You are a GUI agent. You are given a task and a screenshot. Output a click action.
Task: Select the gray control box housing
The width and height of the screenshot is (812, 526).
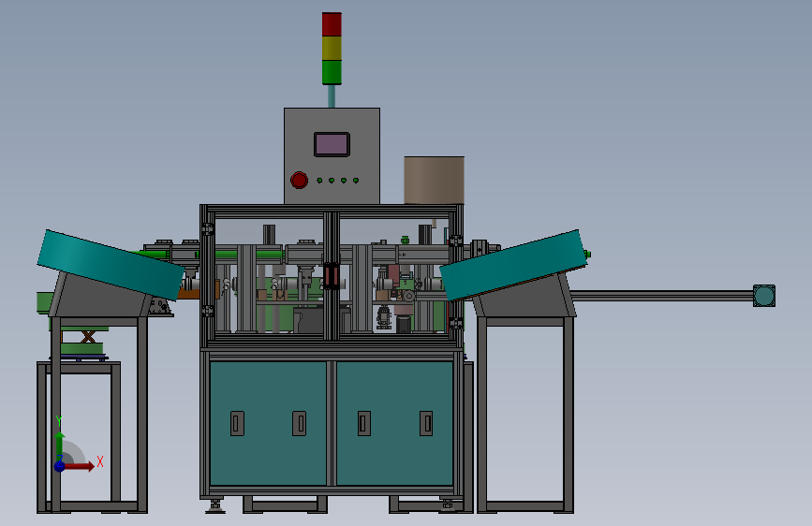[332, 155]
